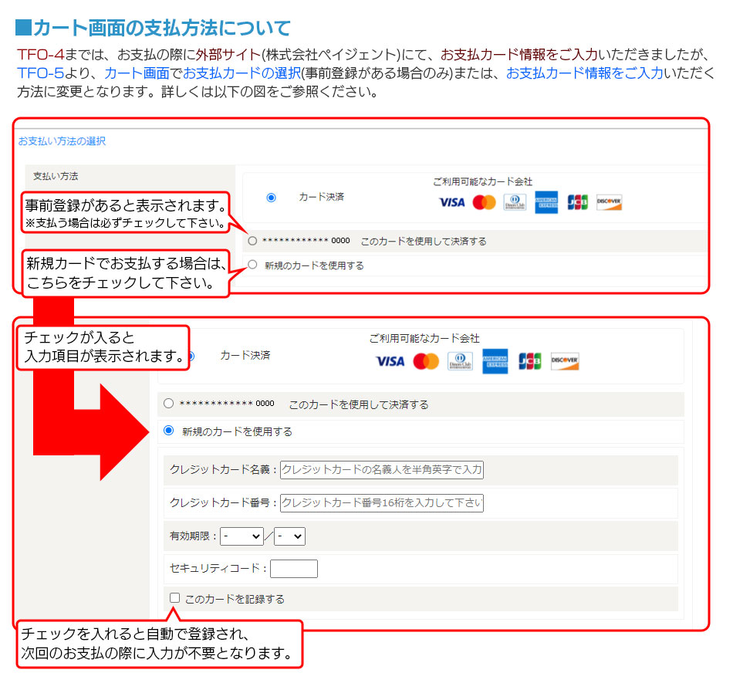This screenshot has width=733, height=700.
Task: Click the クレジットカード名義 input field
Action: tap(382, 470)
